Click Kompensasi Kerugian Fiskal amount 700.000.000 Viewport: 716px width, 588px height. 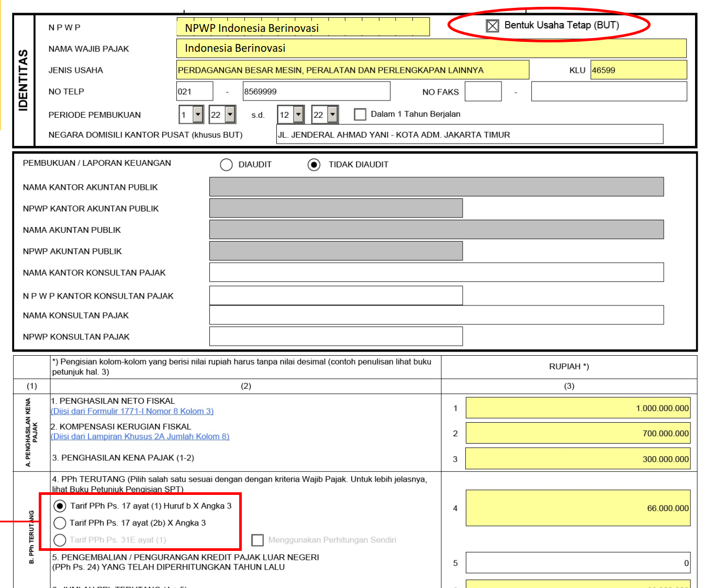[x=578, y=433]
